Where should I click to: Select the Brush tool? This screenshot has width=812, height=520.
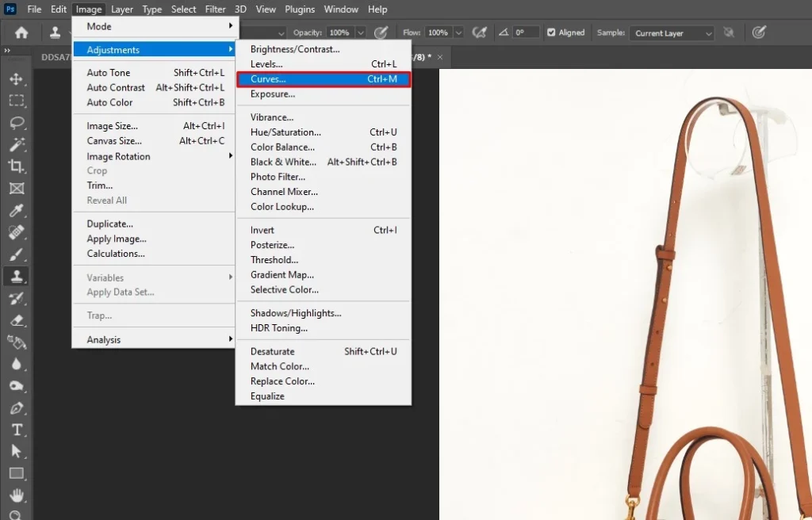18,254
